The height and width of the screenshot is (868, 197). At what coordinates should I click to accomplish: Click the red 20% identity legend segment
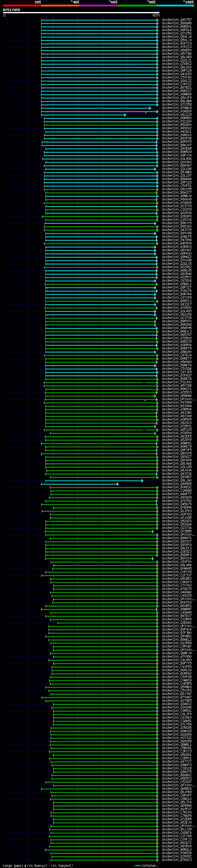point(22,6)
